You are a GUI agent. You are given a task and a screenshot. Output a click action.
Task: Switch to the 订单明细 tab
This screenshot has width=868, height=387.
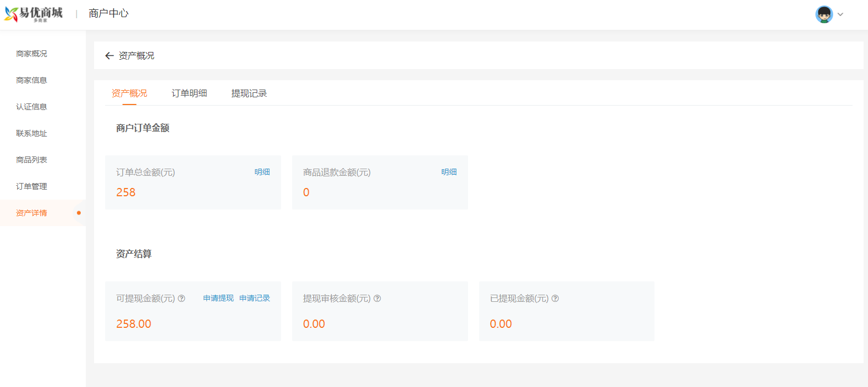click(189, 93)
